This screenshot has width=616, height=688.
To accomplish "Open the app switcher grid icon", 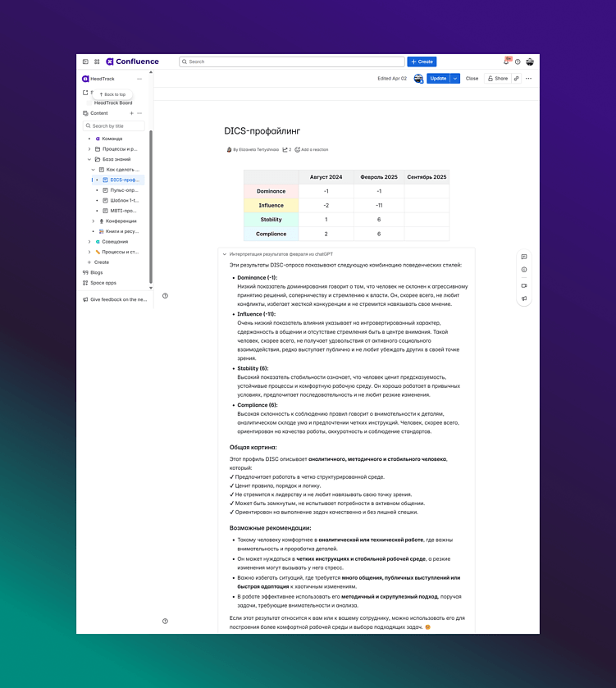I will coord(97,62).
